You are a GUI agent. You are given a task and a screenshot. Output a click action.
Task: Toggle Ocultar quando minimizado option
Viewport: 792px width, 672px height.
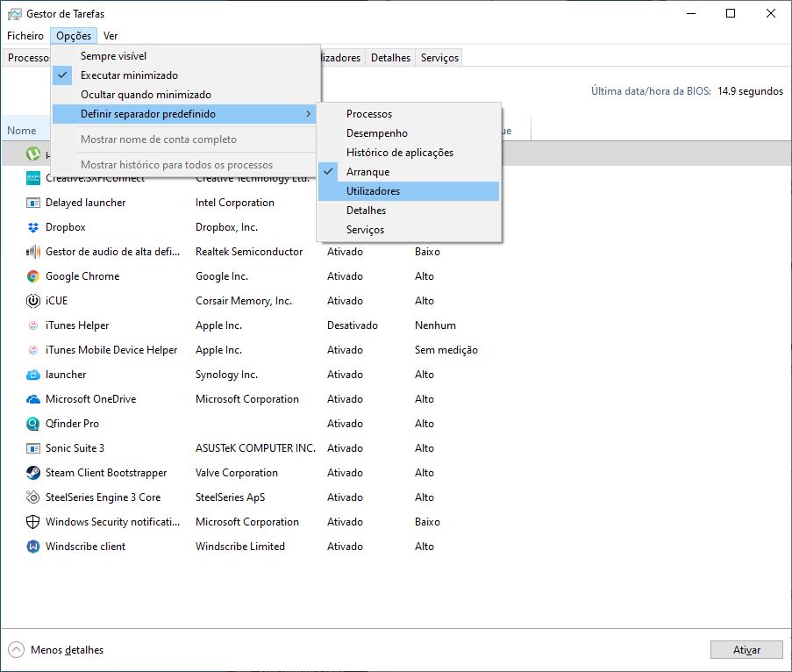click(x=186, y=95)
